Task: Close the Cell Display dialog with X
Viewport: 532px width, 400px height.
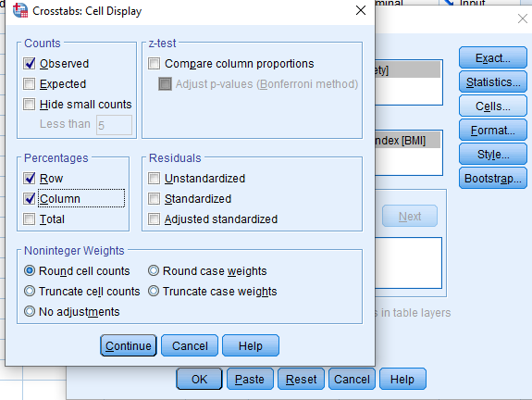Action: (x=361, y=10)
